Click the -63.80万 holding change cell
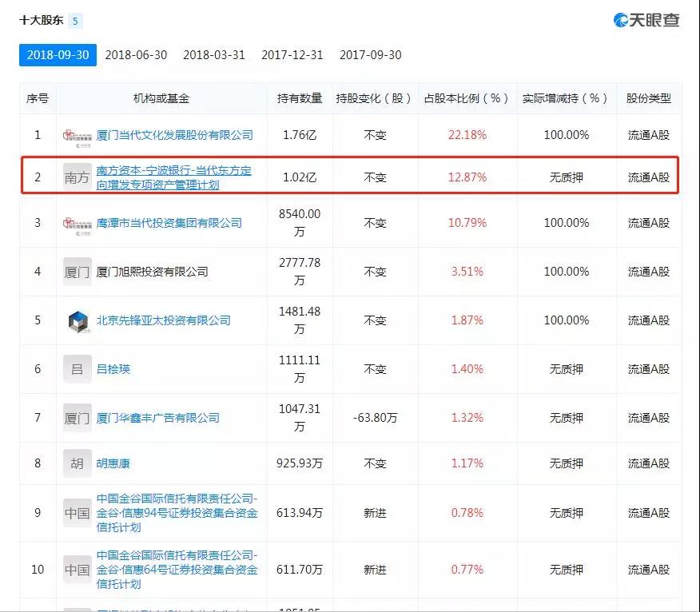700x612 pixels. (x=375, y=418)
